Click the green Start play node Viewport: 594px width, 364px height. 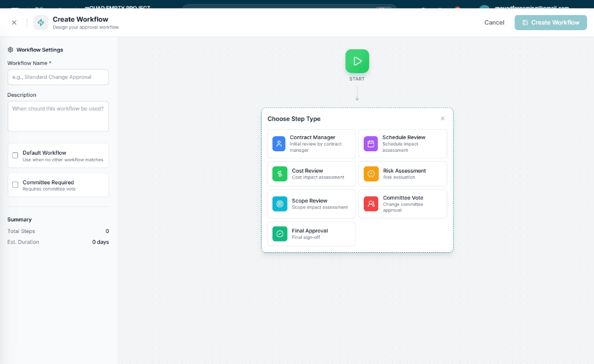[x=357, y=61]
